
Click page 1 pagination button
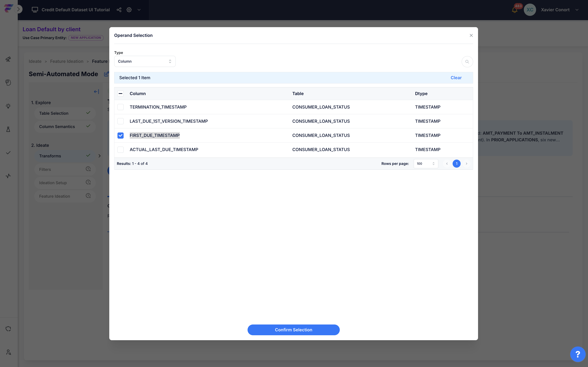click(x=456, y=164)
